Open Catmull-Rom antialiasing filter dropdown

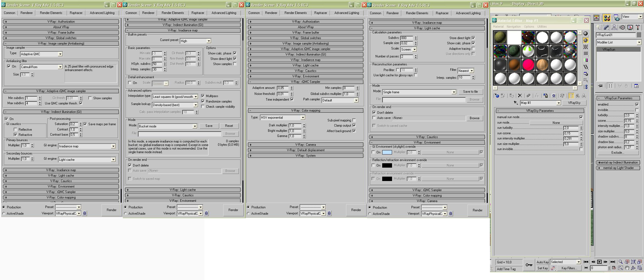click(41, 67)
